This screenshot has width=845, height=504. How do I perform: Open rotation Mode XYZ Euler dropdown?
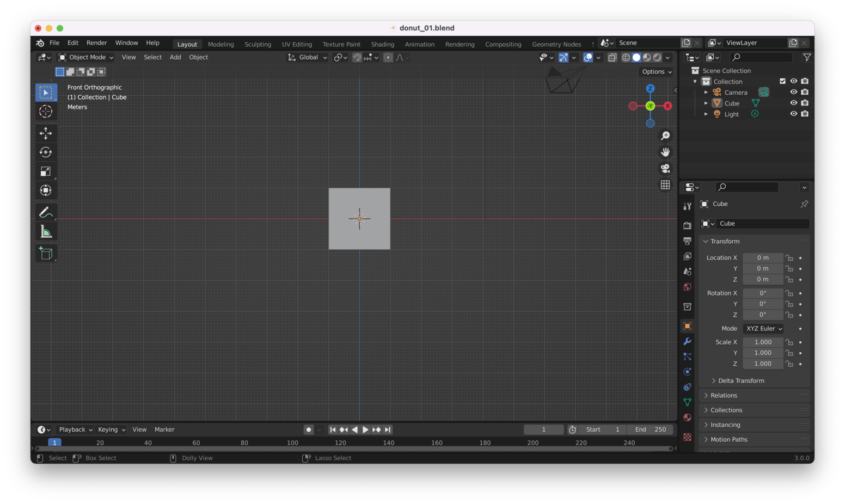coord(764,329)
